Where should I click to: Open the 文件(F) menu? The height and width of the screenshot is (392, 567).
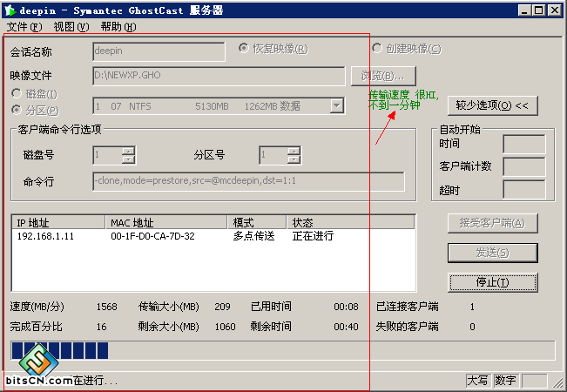tap(24, 27)
